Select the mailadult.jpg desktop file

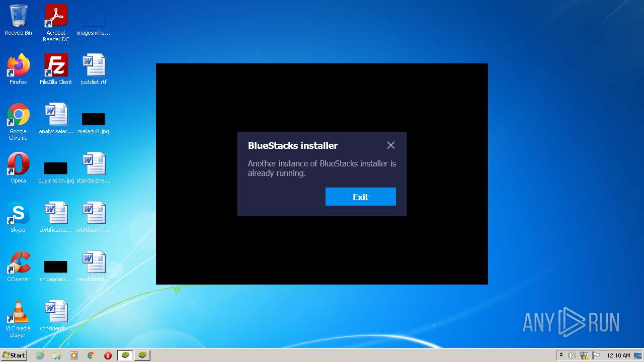(x=94, y=123)
